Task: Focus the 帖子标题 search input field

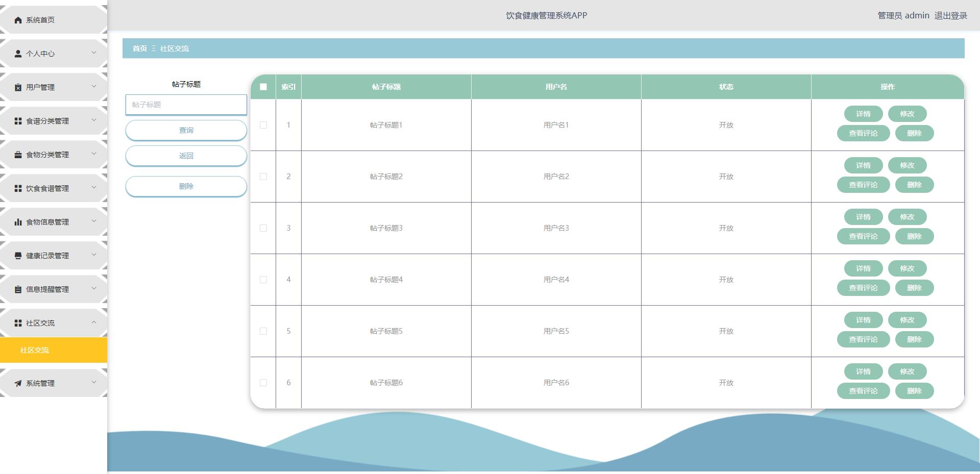Action: click(x=186, y=105)
